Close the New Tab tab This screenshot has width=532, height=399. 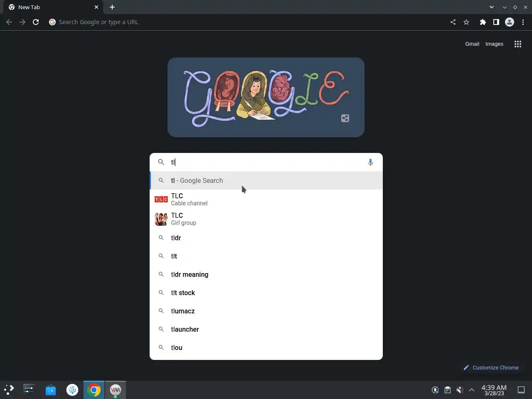96,7
